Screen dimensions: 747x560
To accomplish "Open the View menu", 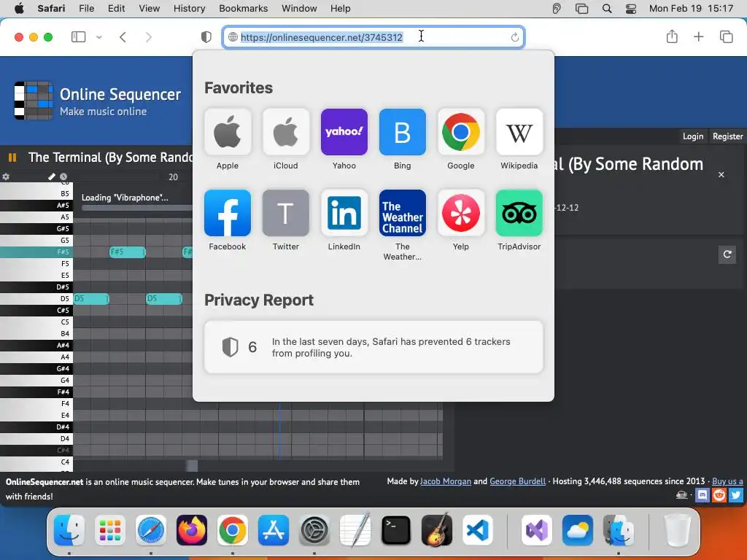I will tap(149, 8).
